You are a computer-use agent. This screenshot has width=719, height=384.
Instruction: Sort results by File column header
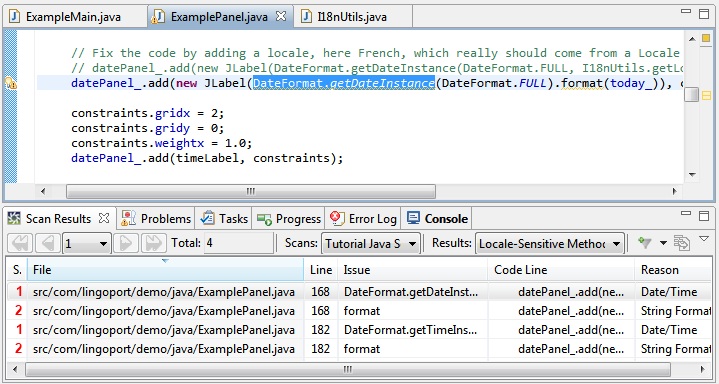(166, 270)
